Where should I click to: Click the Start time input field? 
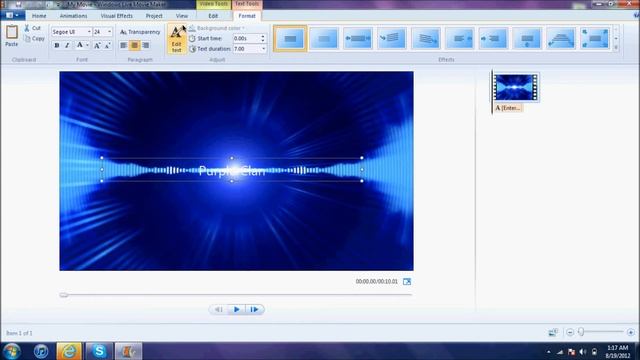tap(246, 38)
